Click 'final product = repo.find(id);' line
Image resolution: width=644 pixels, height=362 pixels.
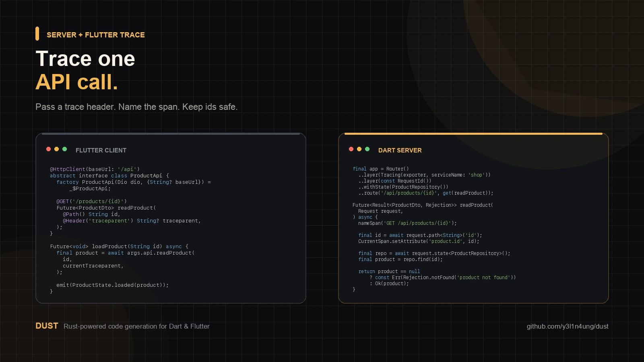click(400, 259)
